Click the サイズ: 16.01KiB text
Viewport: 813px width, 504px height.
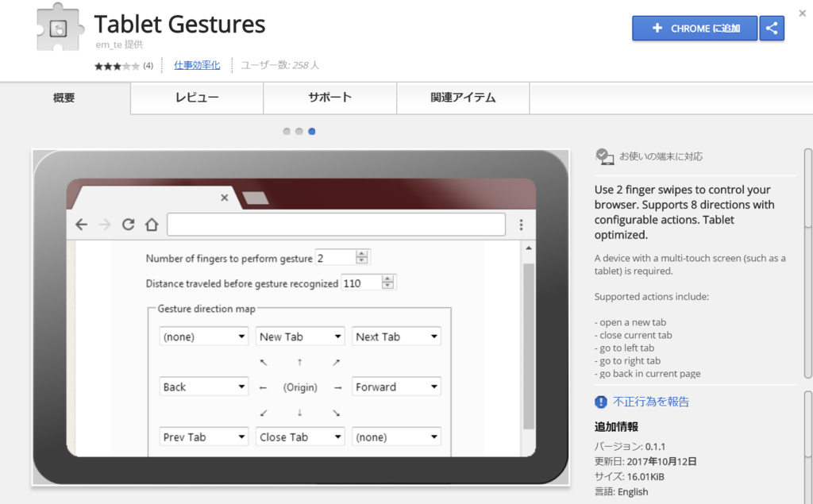[x=630, y=476]
